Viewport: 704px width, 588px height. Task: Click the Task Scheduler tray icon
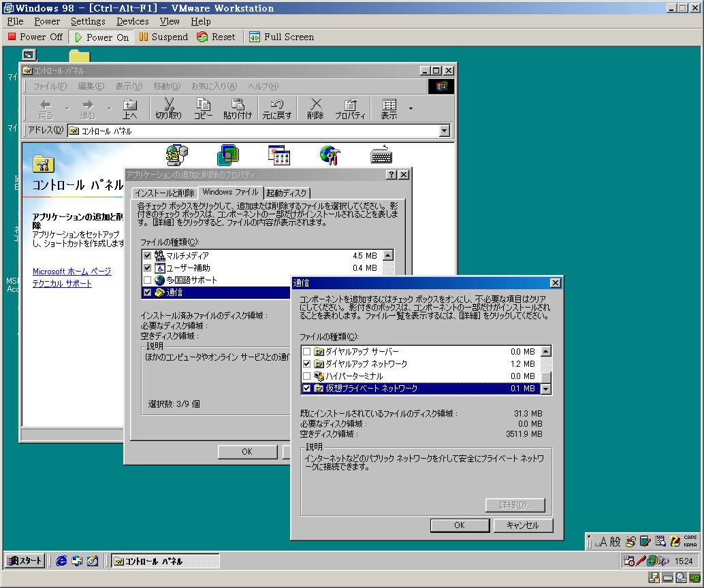pyautogui.click(x=628, y=561)
